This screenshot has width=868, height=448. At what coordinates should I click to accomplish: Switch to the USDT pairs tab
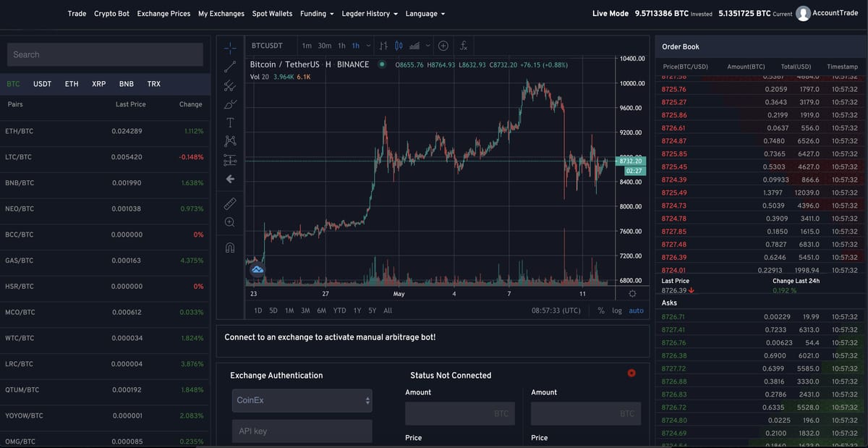pos(43,84)
